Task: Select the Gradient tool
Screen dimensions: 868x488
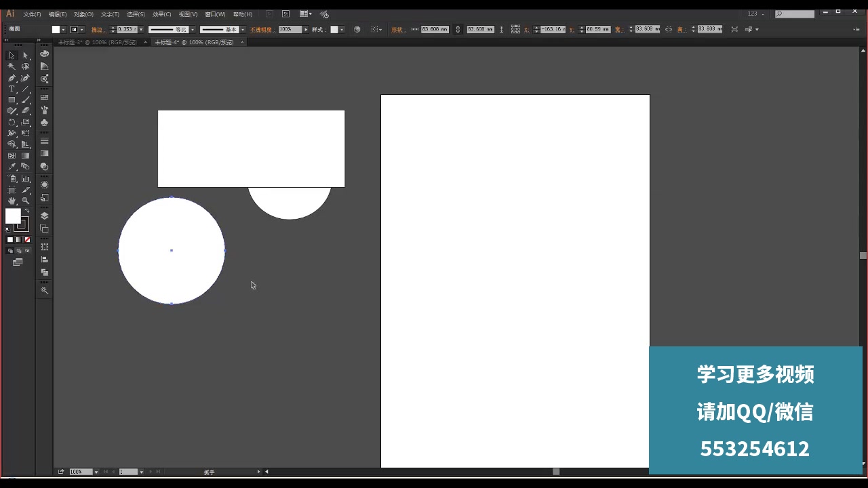Action: point(26,155)
